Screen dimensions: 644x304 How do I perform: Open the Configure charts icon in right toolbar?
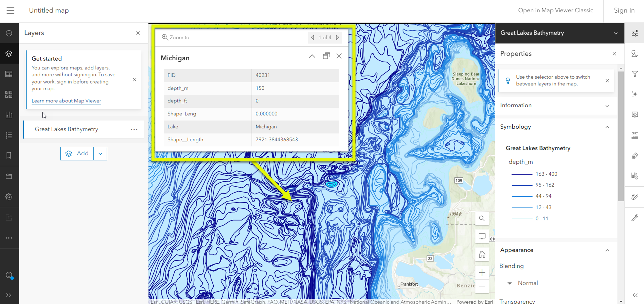[x=635, y=176]
